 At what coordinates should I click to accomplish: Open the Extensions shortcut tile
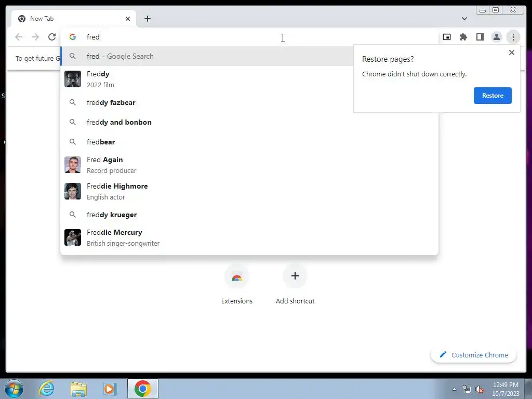point(237,284)
